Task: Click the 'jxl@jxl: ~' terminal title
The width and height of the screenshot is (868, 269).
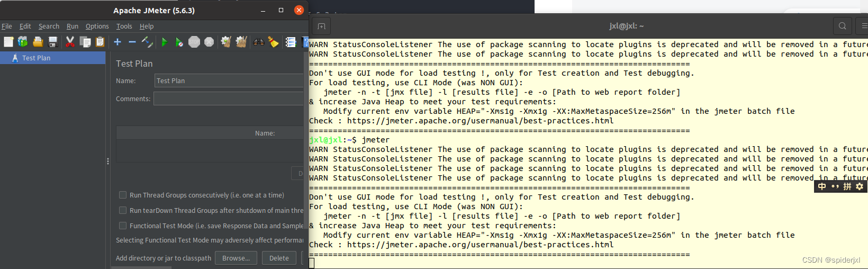Action: pyautogui.click(x=626, y=26)
